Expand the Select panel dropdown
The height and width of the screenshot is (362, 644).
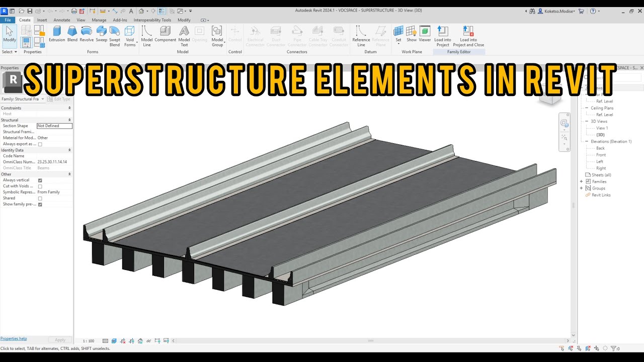tap(10, 52)
